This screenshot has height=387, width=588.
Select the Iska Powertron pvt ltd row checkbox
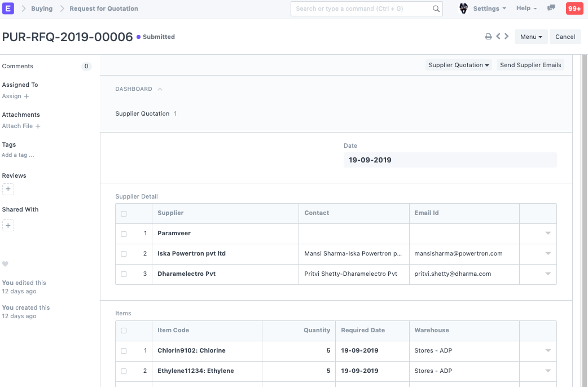(x=124, y=254)
